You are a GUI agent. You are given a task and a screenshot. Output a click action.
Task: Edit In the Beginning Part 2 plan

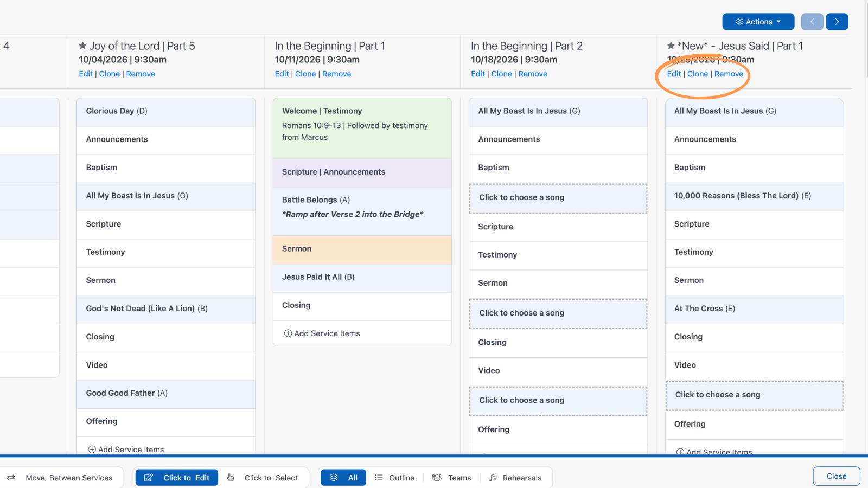tap(478, 74)
